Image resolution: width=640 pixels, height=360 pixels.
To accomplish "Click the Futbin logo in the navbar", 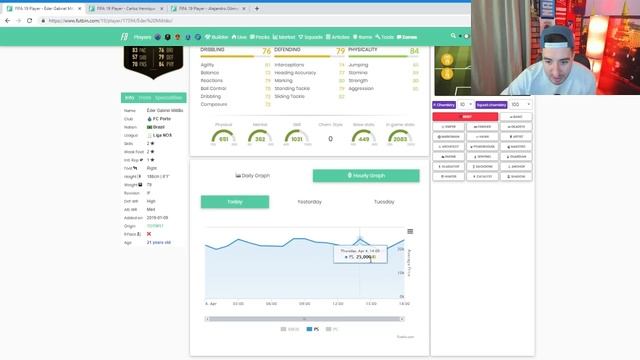I will point(124,37).
